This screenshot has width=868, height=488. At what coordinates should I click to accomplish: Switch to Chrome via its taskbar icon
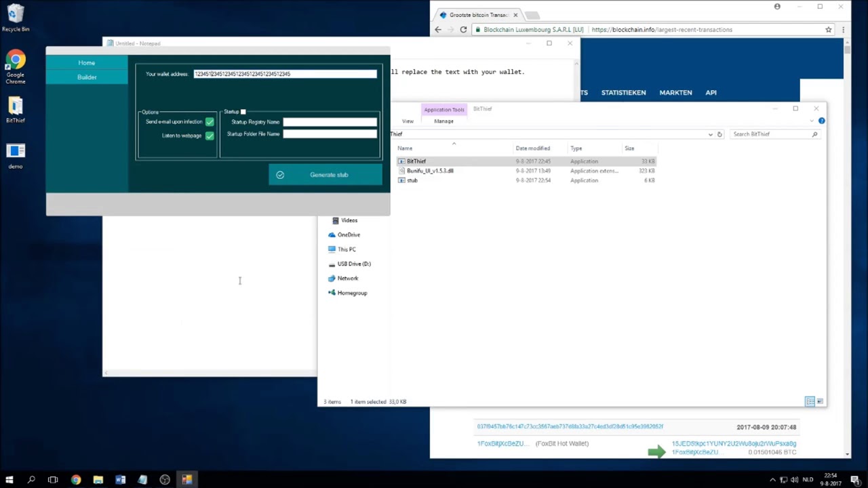tap(75, 480)
